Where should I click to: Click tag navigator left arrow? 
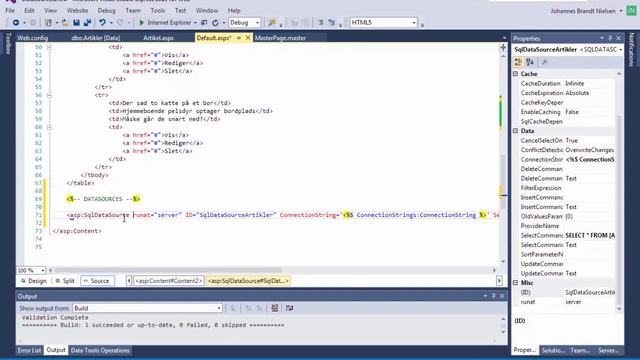129,281
